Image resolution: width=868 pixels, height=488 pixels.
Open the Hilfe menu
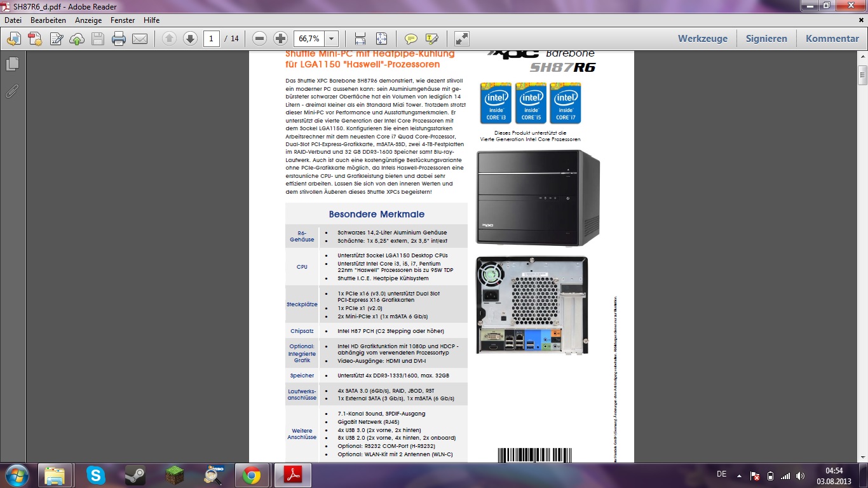point(151,20)
